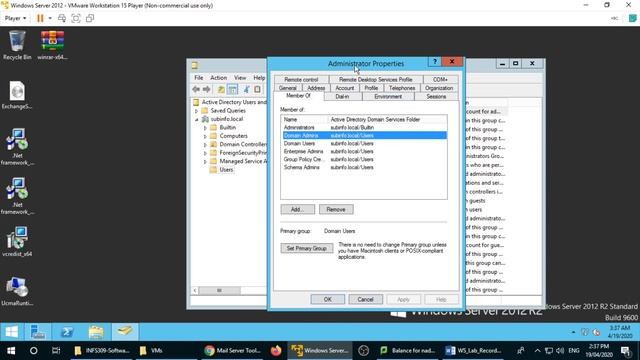Open WS_Lab_Record Word taskbar item

coord(473,351)
